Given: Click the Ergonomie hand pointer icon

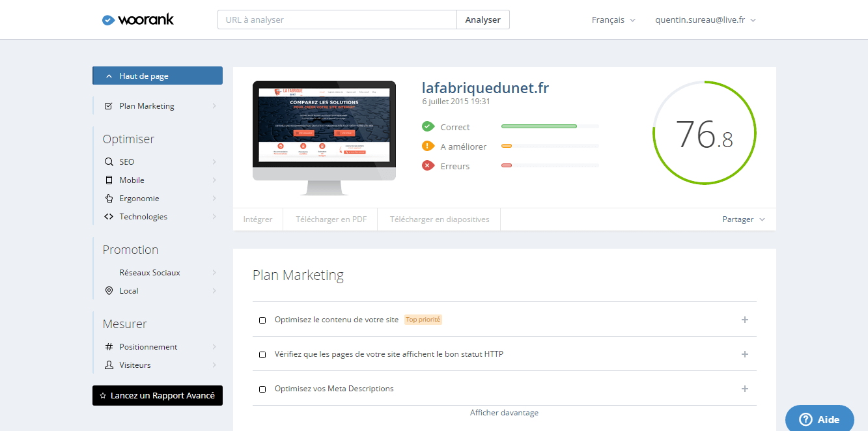Looking at the screenshot, I should 109,199.
